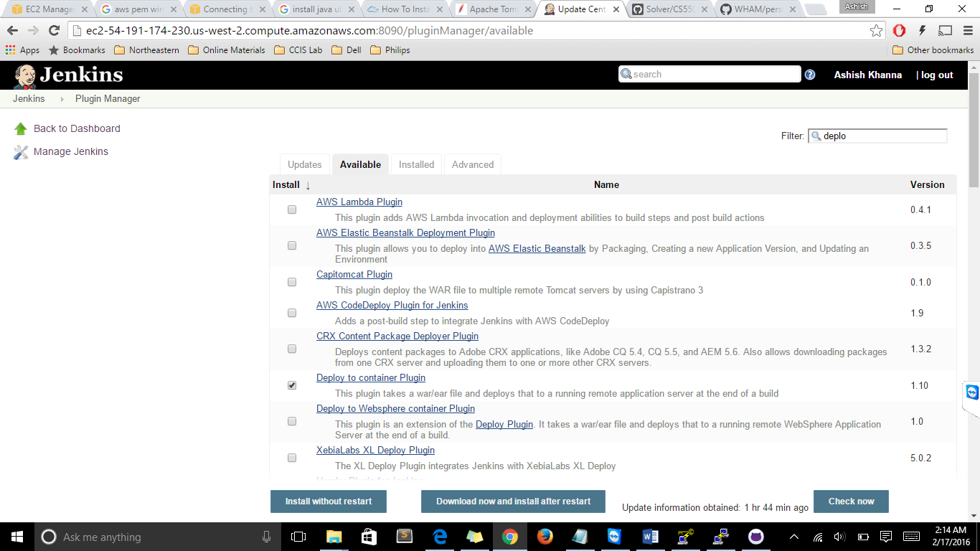
Task: Open the Advanced tab
Action: tap(472, 164)
